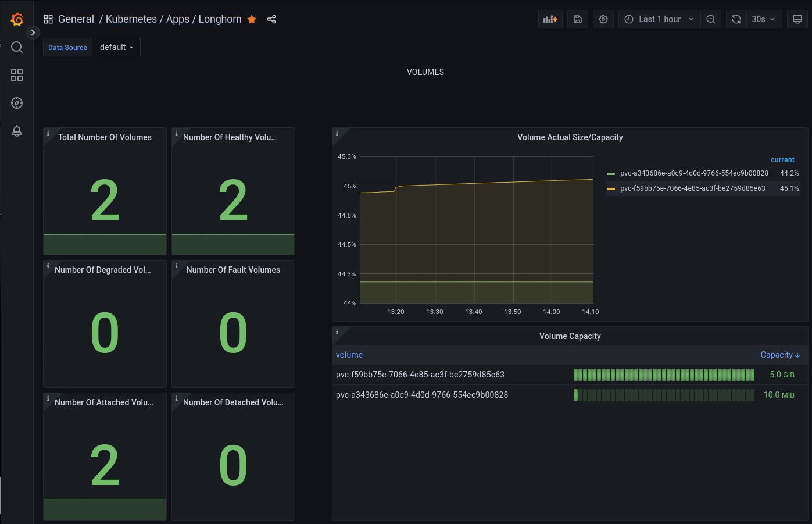Open the Alerting bell icon
812x524 pixels.
coord(17,131)
